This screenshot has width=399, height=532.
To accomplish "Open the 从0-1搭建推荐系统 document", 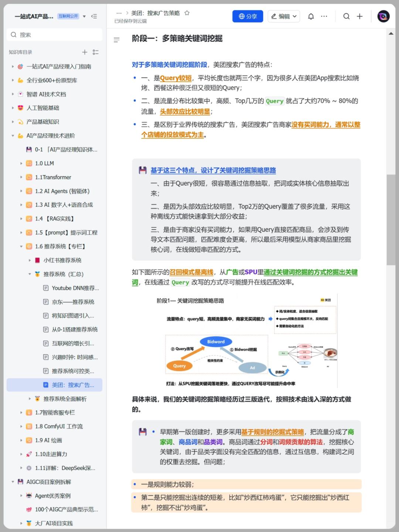I will [75, 329].
